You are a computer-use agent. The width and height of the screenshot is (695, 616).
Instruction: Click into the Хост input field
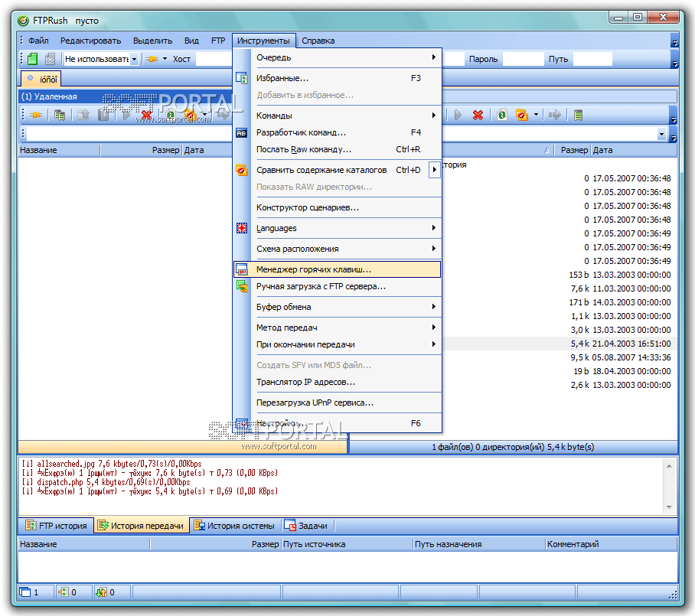coord(214,59)
